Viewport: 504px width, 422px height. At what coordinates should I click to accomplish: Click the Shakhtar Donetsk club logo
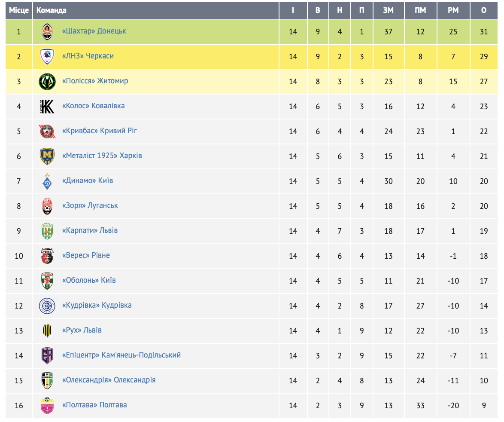coord(47,32)
